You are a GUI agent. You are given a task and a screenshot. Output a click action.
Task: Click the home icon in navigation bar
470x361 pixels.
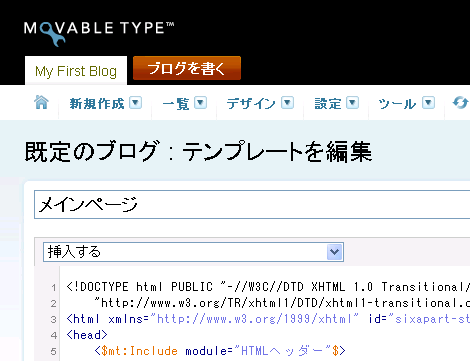[41, 102]
